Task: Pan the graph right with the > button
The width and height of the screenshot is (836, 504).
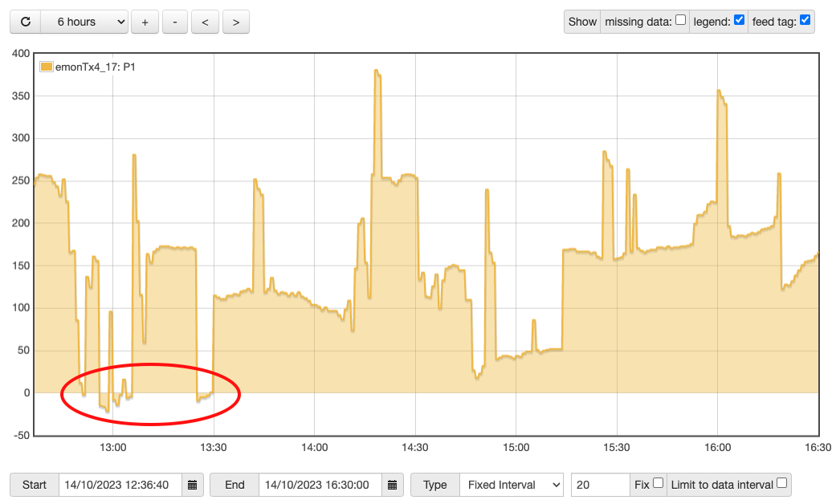Action: click(235, 22)
